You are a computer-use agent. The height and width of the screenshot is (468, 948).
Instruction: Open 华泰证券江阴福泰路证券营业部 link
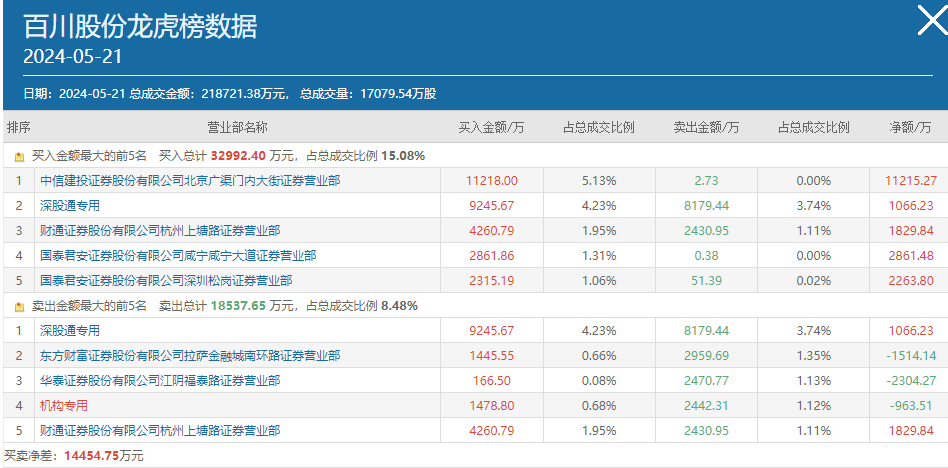point(160,380)
